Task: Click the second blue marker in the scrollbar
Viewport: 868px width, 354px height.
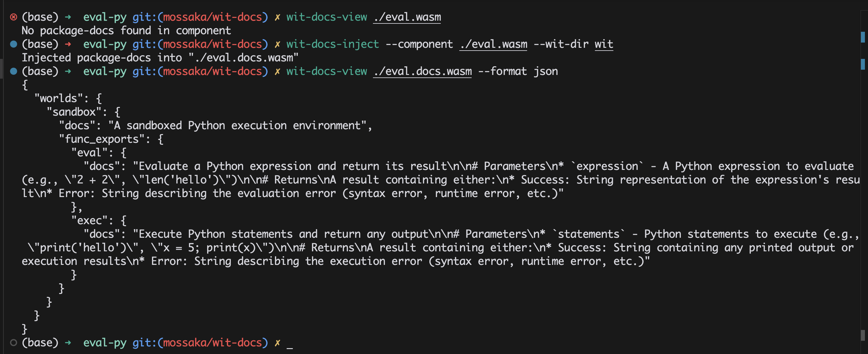Action: pos(863,64)
